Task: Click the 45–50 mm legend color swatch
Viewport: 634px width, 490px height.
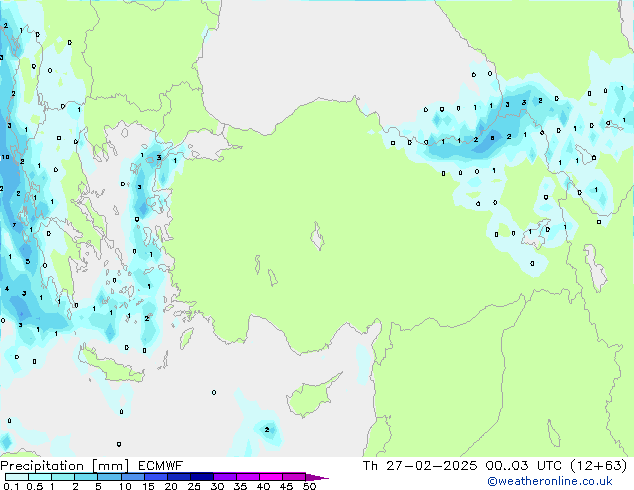Action: pos(294,477)
